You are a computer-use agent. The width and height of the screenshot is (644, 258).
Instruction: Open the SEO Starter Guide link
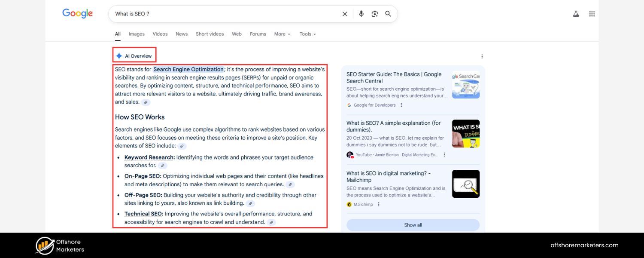click(x=394, y=77)
